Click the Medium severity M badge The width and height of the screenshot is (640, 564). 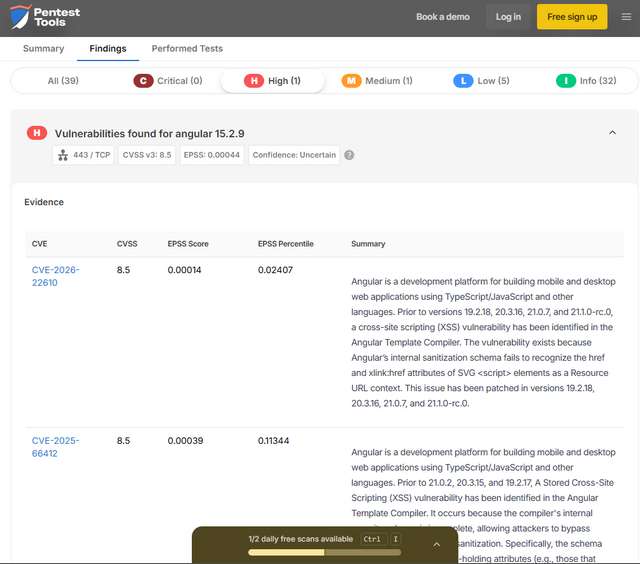[351, 81]
